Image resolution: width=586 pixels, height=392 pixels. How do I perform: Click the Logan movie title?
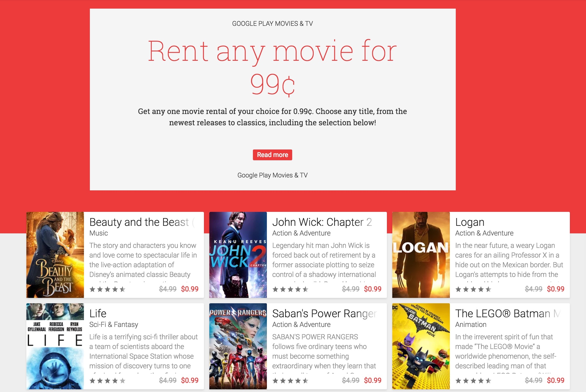point(470,222)
